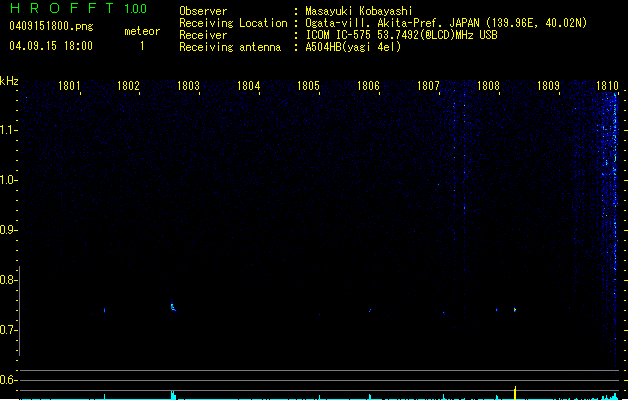
Task: Click the ICOM IC-575 53.7492 MHz USB text
Action: coord(402,35)
